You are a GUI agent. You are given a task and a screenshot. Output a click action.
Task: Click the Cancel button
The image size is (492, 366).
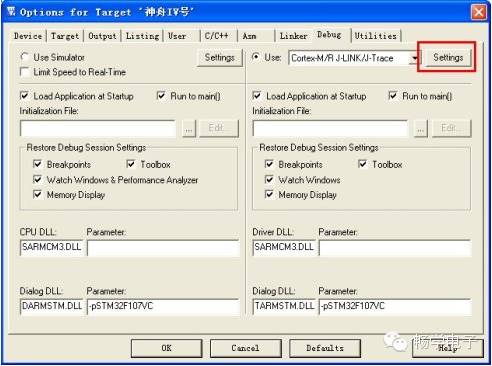[x=245, y=348]
